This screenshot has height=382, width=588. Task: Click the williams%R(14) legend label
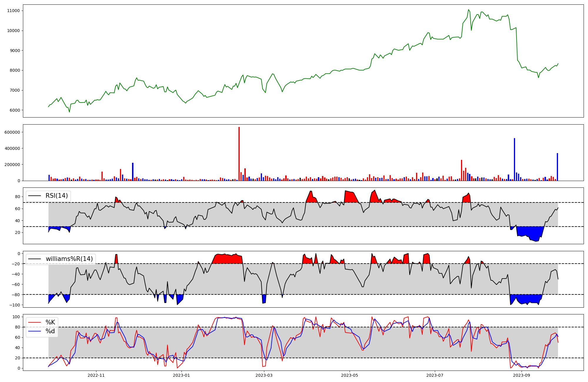click(69, 259)
